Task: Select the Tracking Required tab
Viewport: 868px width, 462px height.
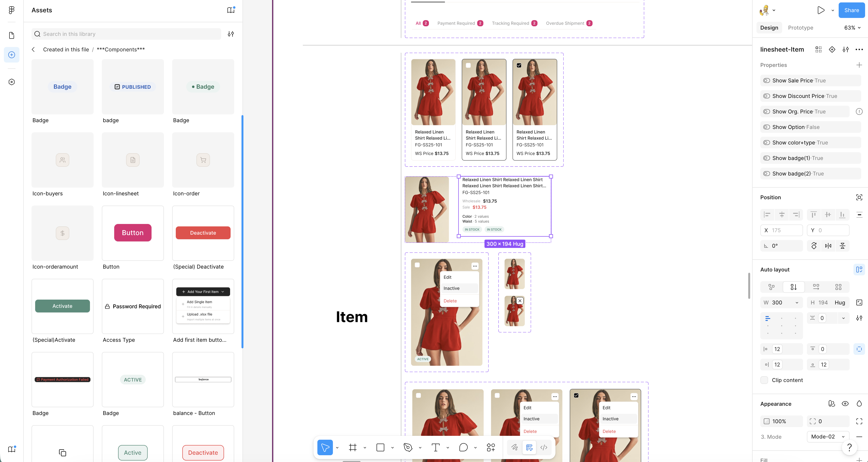Action: pyautogui.click(x=514, y=23)
